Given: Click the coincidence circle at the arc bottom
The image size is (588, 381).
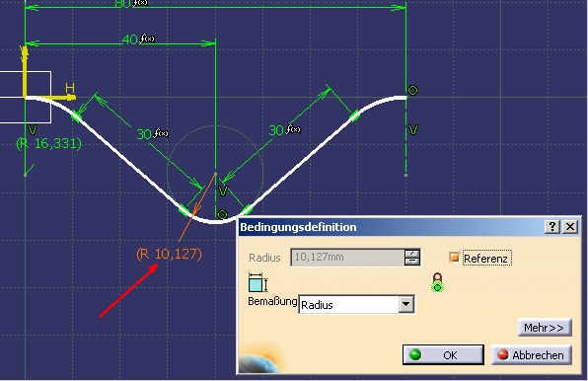Looking at the screenshot, I should (x=222, y=214).
